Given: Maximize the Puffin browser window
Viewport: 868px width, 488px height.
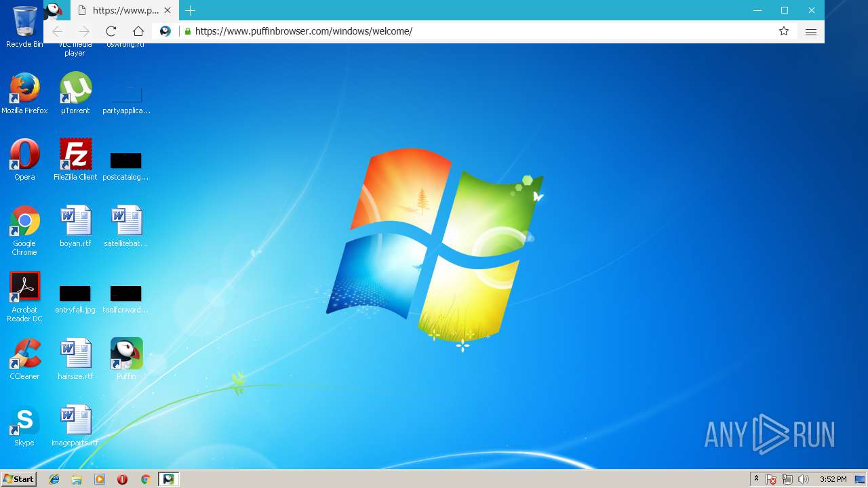Looking at the screenshot, I should click(785, 10).
